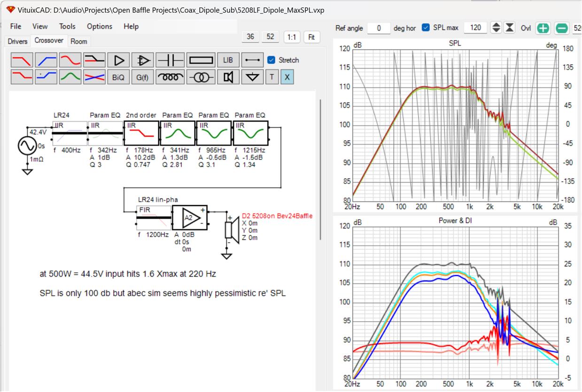Add a loudspeaker driver component
Viewport: 582px width, 392px height.
(228, 77)
